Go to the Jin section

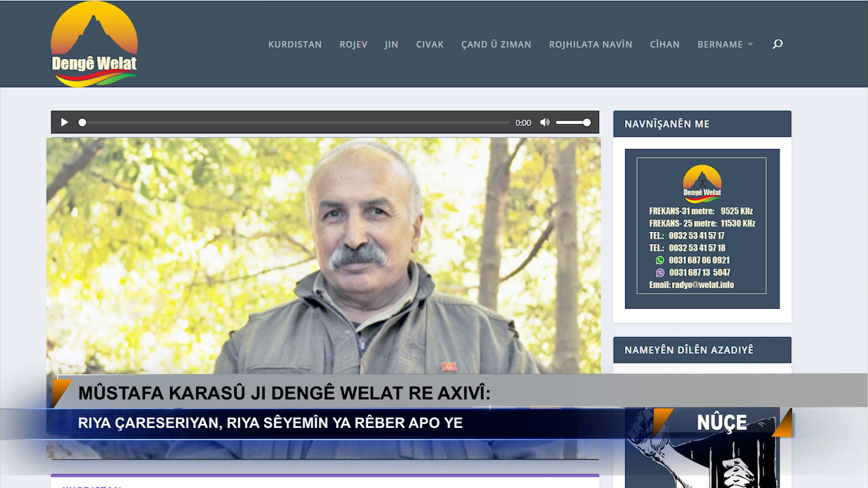pyautogui.click(x=391, y=44)
